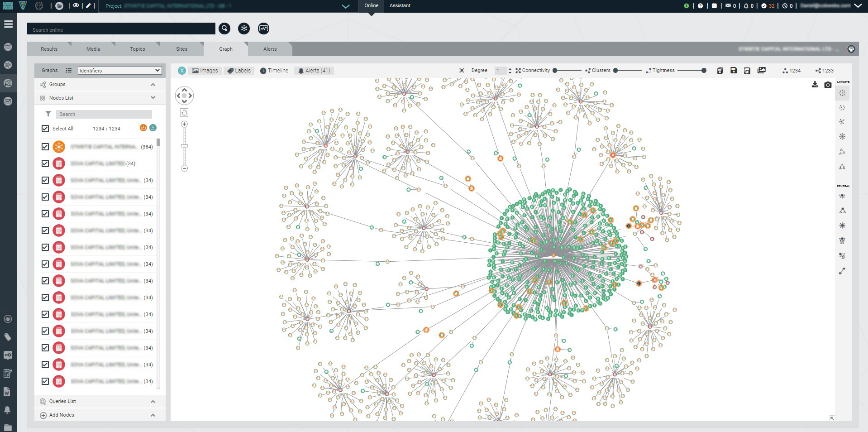The image size is (868, 432).
Task: Click the chart monitor icon near search
Action: coord(263,29)
